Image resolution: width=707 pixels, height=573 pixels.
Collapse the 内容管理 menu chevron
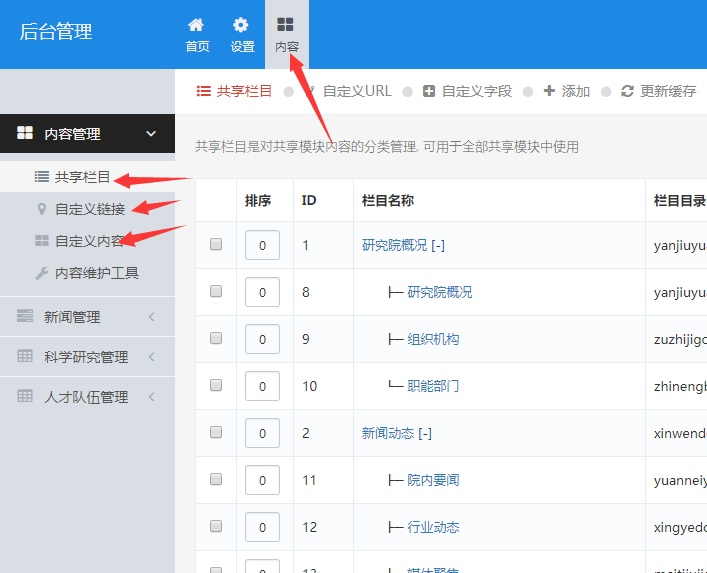[x=151, y=134]
